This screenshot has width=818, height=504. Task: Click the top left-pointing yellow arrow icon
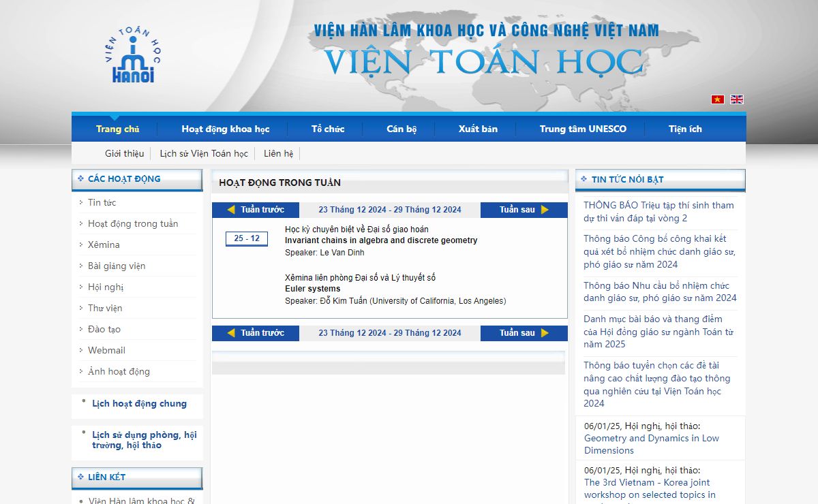(x=231, y=210)
